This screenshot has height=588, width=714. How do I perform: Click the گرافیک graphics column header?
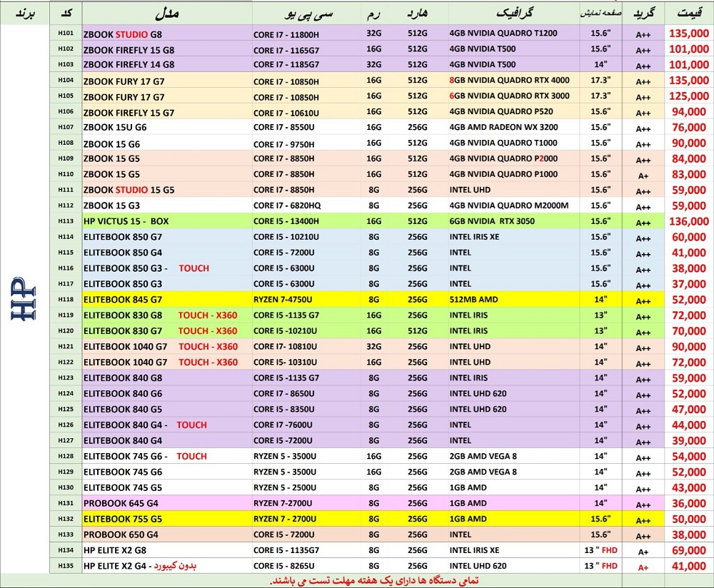coord(514,13)
